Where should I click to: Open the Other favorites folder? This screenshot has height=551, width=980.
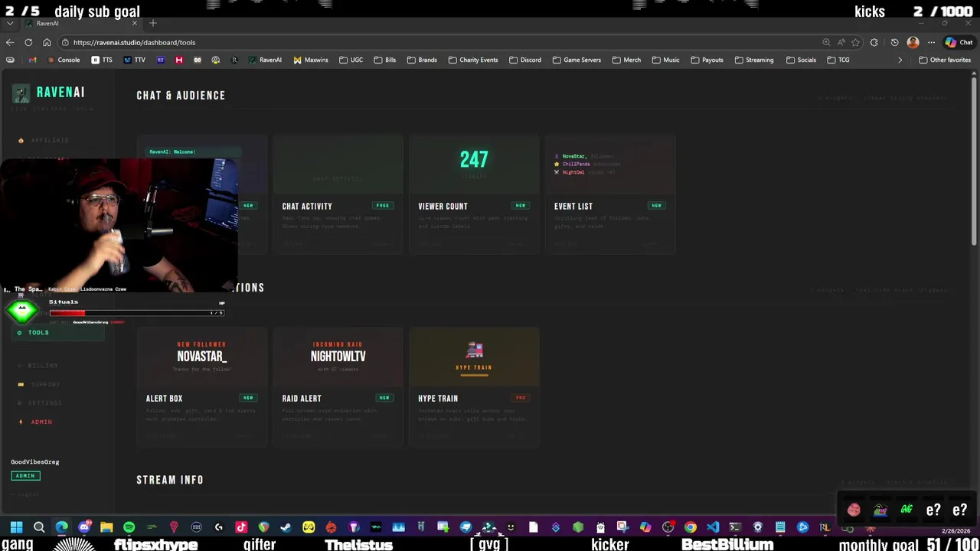945,60
